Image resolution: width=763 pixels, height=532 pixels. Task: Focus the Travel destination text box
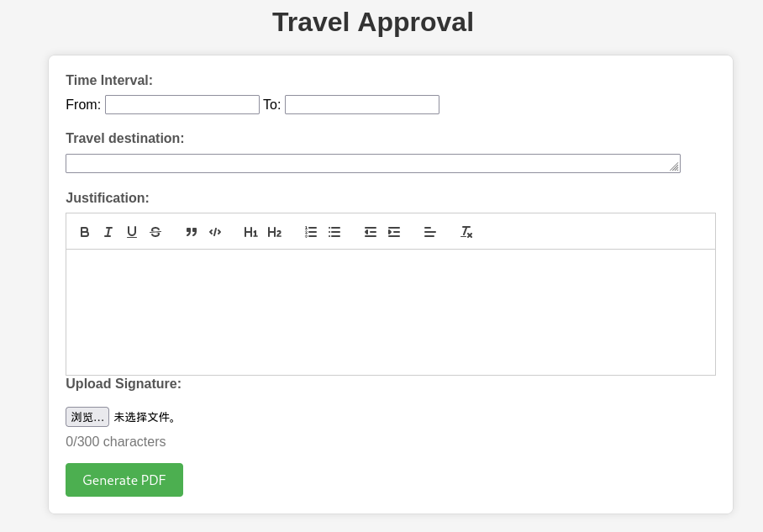[x=373, y=164]
